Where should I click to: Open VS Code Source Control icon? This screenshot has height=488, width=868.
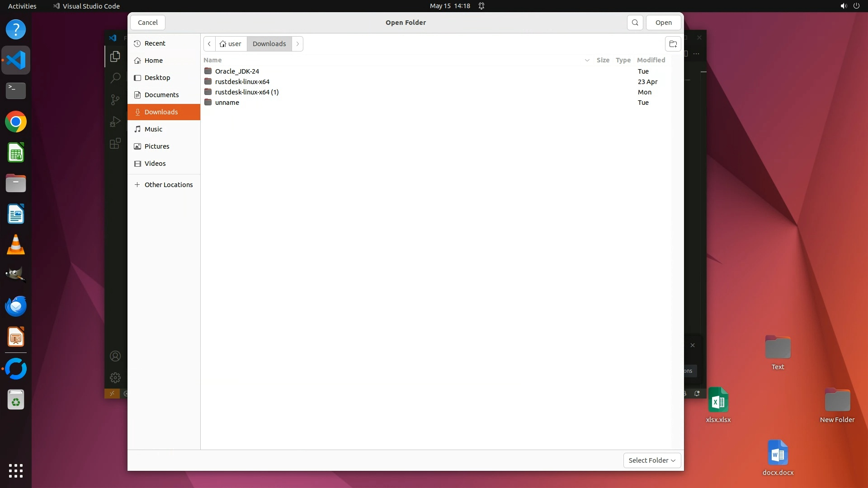tap(115, 99)
